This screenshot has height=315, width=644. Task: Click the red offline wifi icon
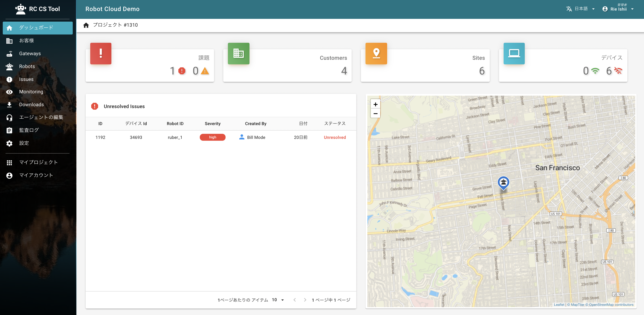pyautogui.click(x=618, y=71)
